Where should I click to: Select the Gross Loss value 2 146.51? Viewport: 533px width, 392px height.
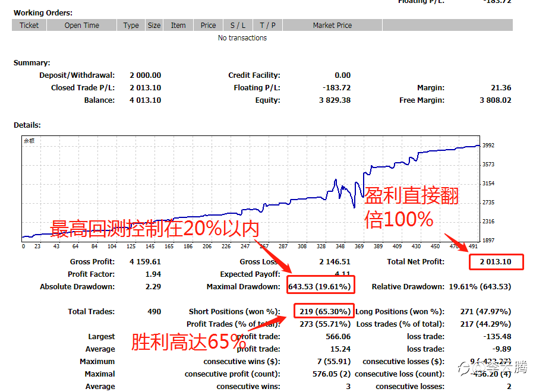pos(335,261)
